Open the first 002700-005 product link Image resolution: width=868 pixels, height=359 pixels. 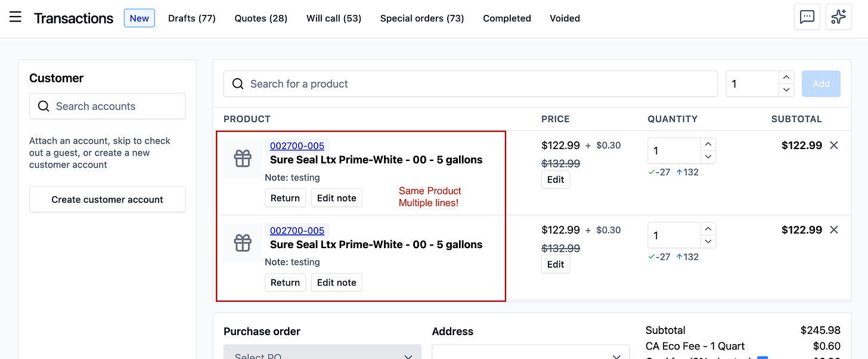pos(297,146)
